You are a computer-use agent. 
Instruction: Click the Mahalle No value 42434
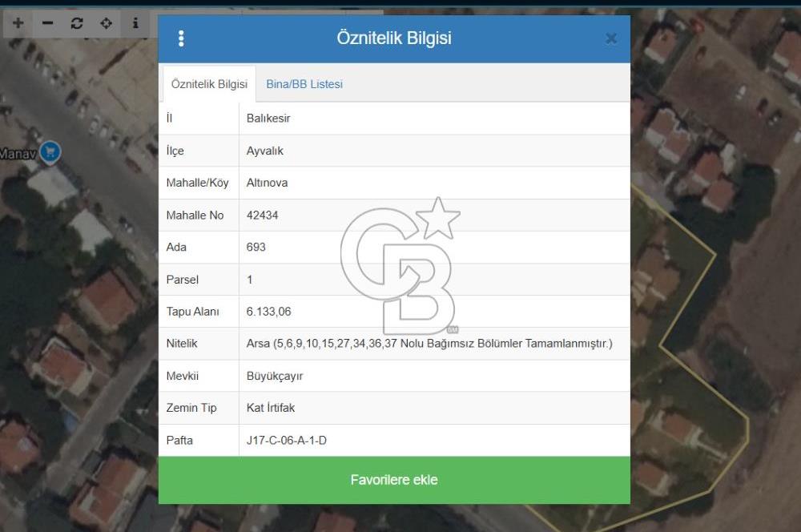pyautogui.click(x=263, y=216)
